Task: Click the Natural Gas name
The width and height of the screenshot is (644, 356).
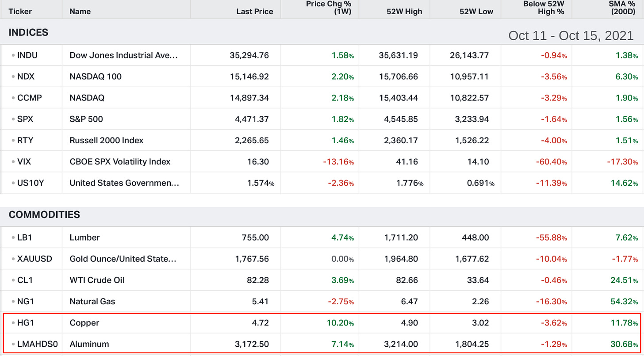Action: [92, 301]
